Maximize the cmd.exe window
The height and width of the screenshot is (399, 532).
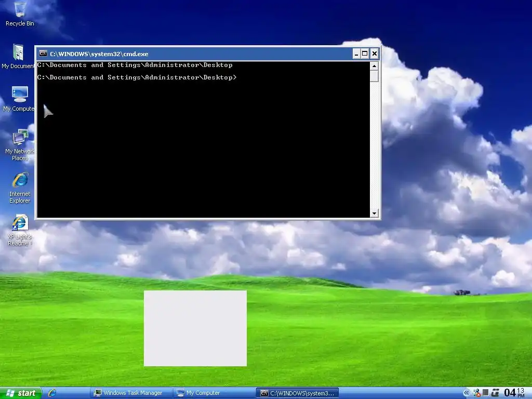pyautogui.click(x=365, y=54)
